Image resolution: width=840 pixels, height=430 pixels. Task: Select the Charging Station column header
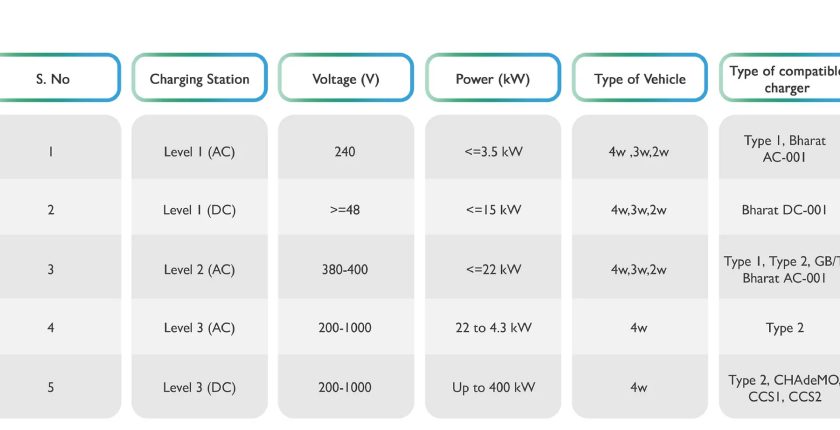[199, 78]
